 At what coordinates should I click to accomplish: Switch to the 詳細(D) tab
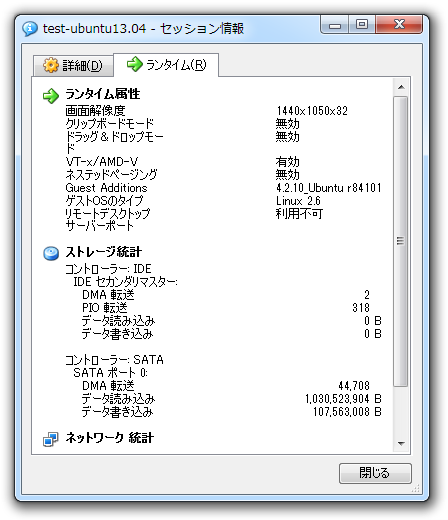click(x=73, y=65)
